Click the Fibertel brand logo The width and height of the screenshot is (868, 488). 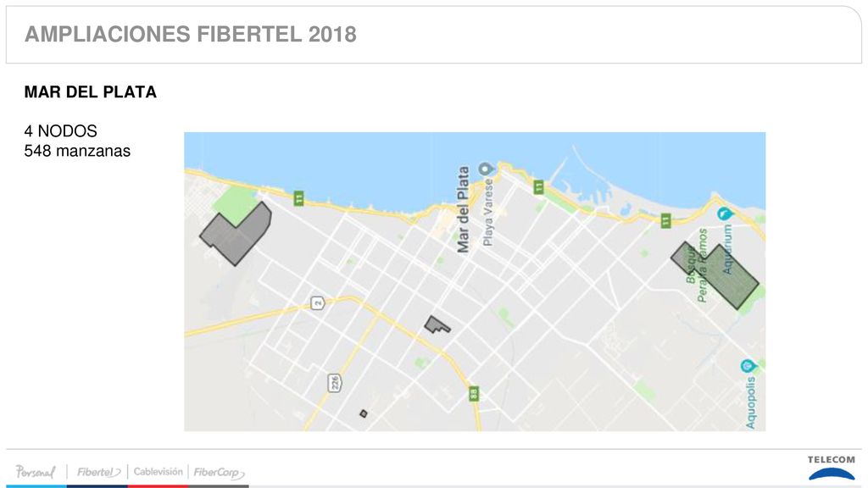coord(98,472)
